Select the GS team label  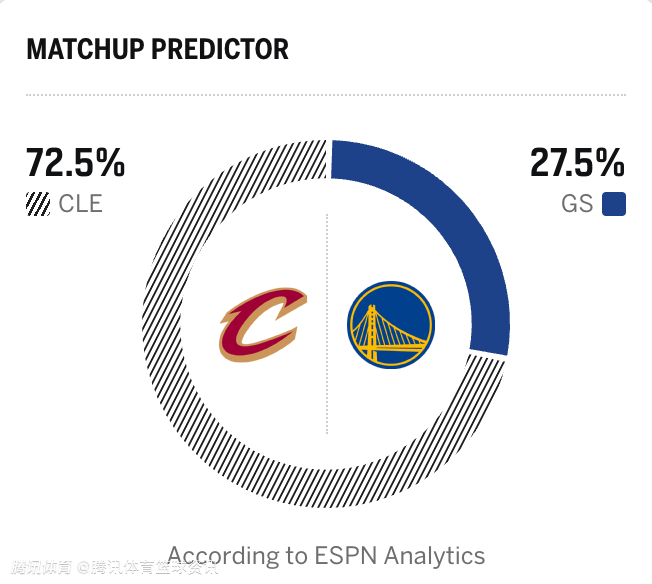coord(577,204)
